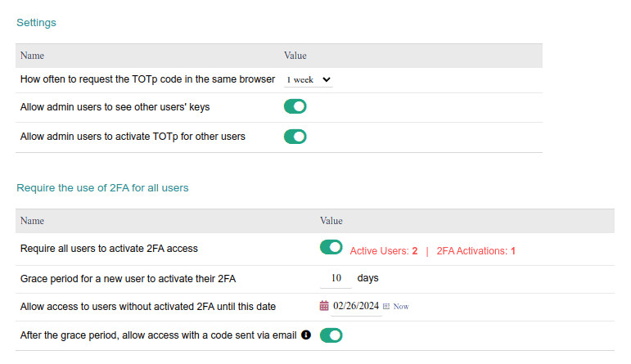Click the Now link next to date
Screen dimensions: 631x364
pos(401,307)
